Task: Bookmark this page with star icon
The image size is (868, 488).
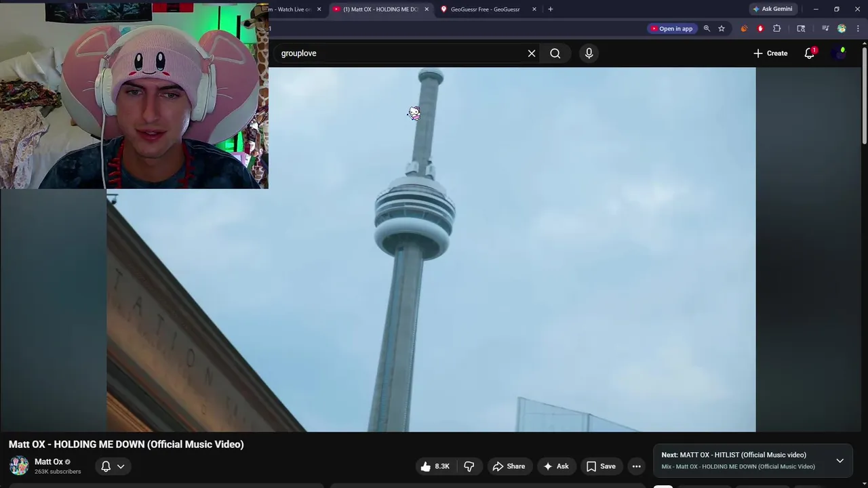Action: click(x=722, y=28)
